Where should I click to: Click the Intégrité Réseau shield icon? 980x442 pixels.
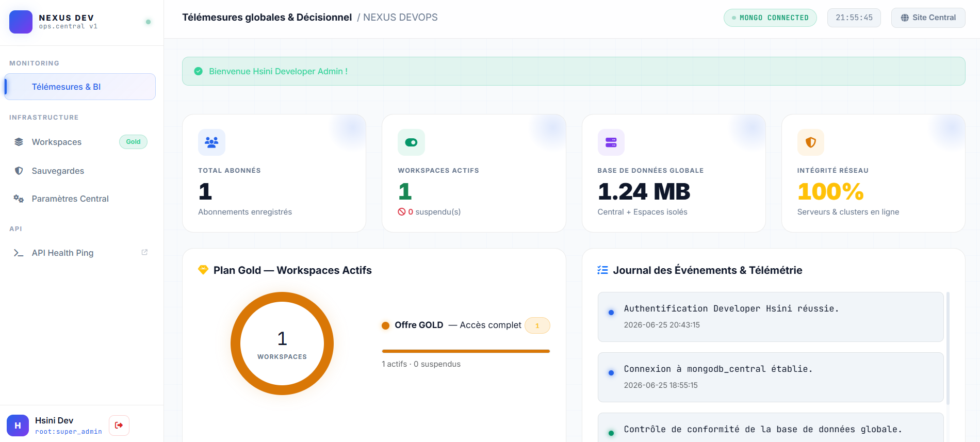pyautogui.click(x=811, y=142)
